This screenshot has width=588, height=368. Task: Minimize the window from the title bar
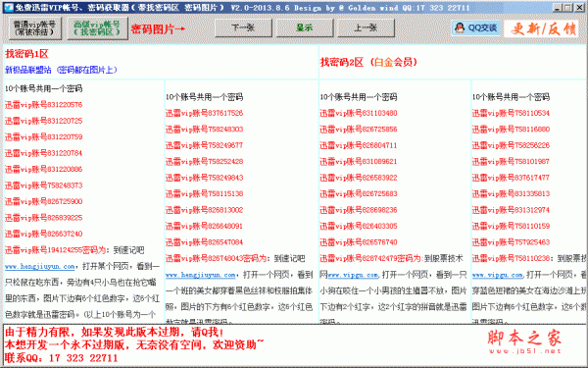coord(558,8)
